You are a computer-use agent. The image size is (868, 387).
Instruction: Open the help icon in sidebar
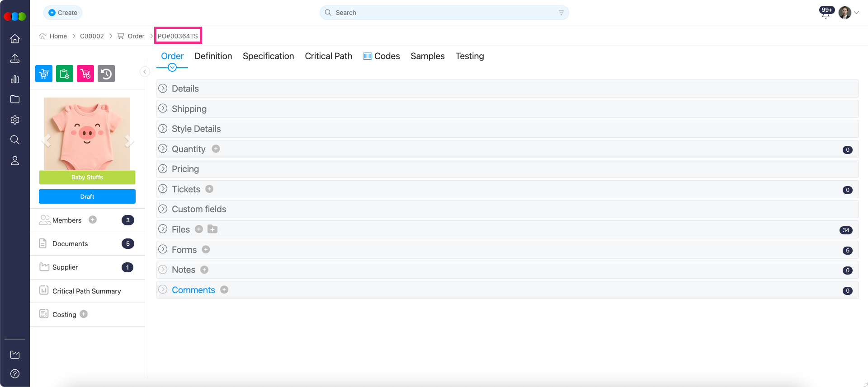coord(15,373)
